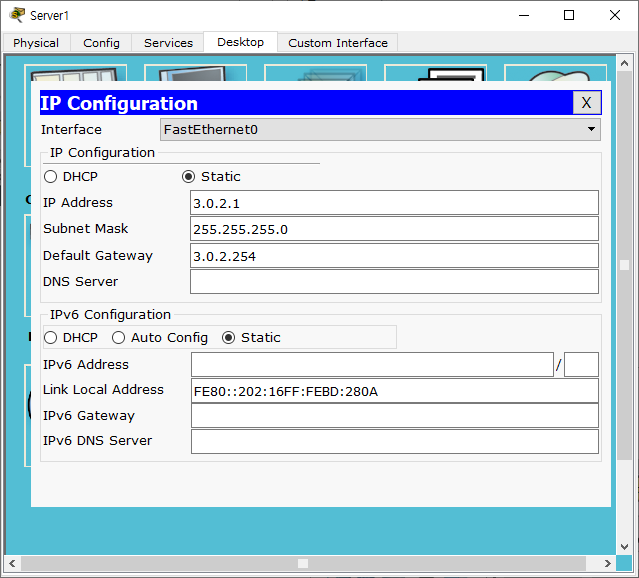Screen dimensions: 639x578
Task: Open the Custom Interface tab
Action: pos(337,43)
